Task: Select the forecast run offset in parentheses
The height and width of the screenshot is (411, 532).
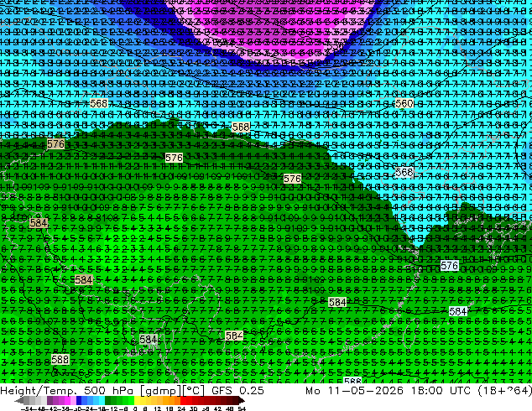Action: (x=505, y=391)
